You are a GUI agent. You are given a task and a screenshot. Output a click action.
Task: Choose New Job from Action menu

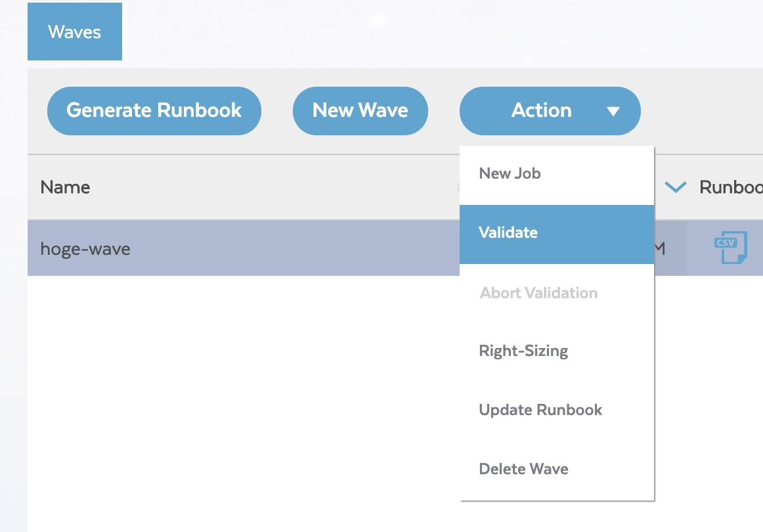pos(557,174)
